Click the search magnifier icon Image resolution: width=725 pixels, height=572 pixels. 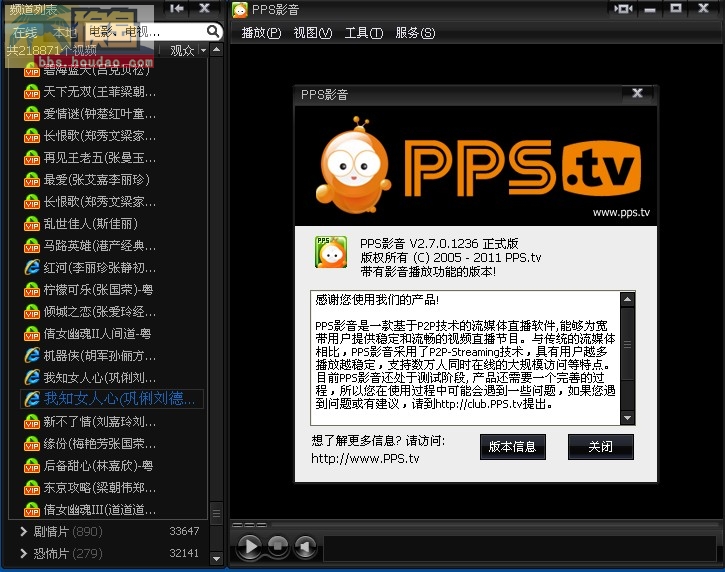click(211, 32)
